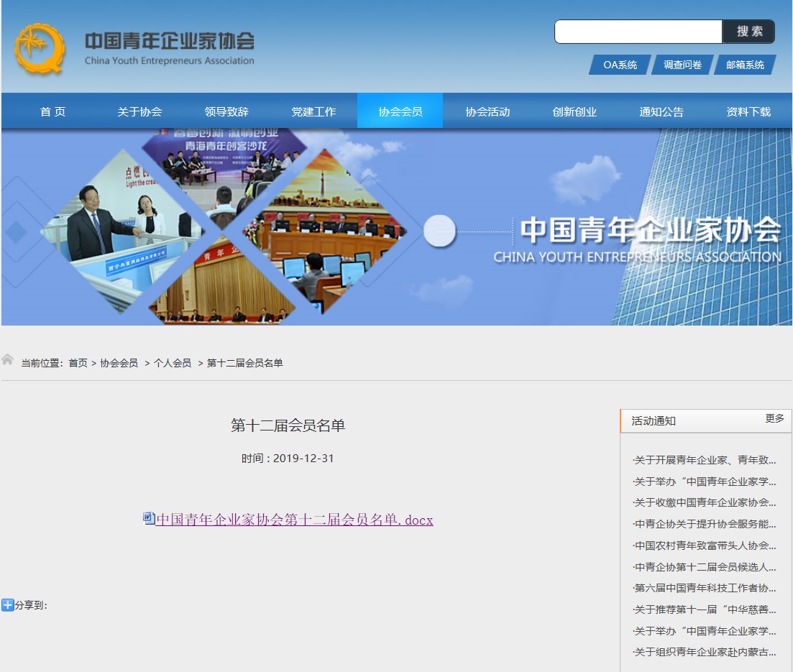Click the 个人会员 breadcrumb link
The image size is (793, 672).
[x=173, y=363]
